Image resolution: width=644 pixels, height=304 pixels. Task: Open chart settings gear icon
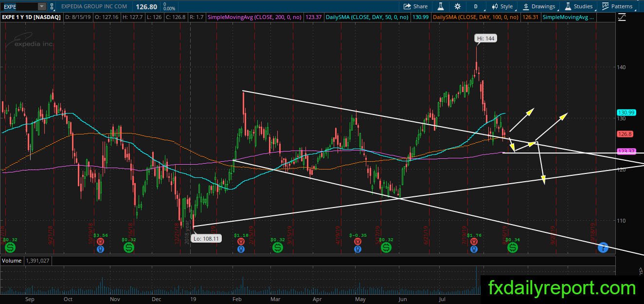point(457,6)
